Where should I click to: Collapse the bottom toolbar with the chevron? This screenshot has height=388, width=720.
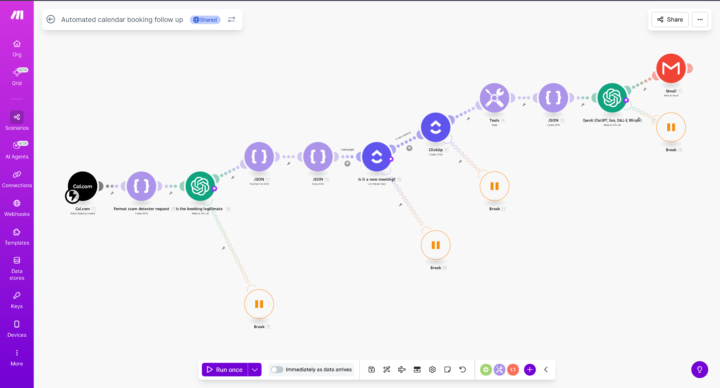pyautogui.click(x=546, y=370)
